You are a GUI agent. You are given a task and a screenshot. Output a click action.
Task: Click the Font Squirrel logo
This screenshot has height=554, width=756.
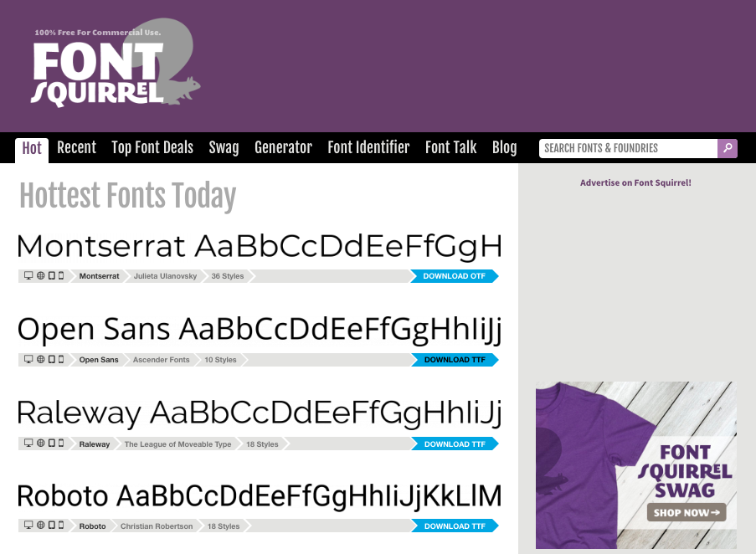click(x=116, y=63)
